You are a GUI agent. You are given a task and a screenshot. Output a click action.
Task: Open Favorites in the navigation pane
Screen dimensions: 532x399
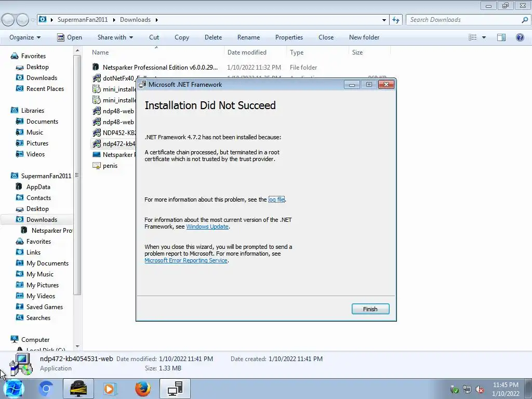(x=33, y=56)
